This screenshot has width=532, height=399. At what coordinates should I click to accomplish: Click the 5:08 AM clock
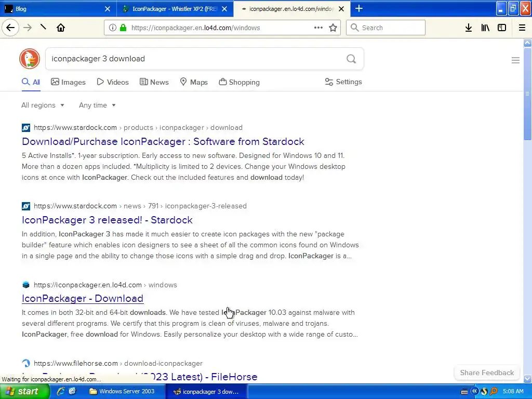pyautogui.click(x=513, y=391)
